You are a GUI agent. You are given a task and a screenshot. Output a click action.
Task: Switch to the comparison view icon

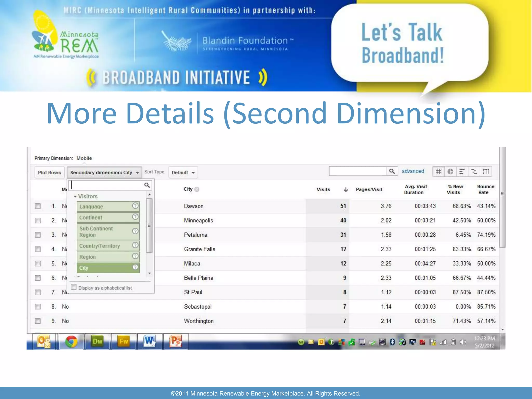474,171
